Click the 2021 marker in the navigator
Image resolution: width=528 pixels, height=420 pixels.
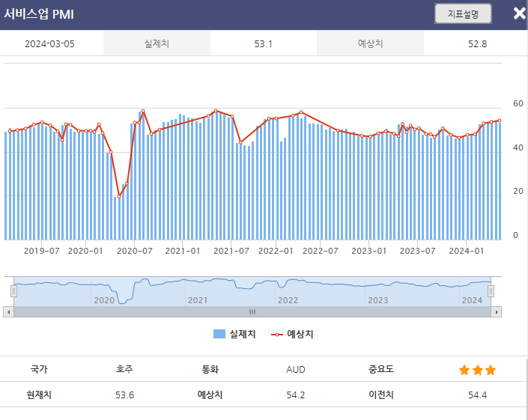coord(198,300)
